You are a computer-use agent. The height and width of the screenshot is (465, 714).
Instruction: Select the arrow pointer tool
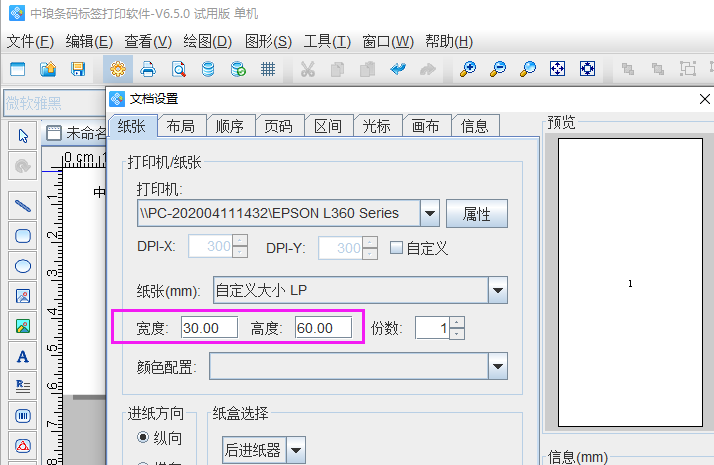tap(23, 136)
